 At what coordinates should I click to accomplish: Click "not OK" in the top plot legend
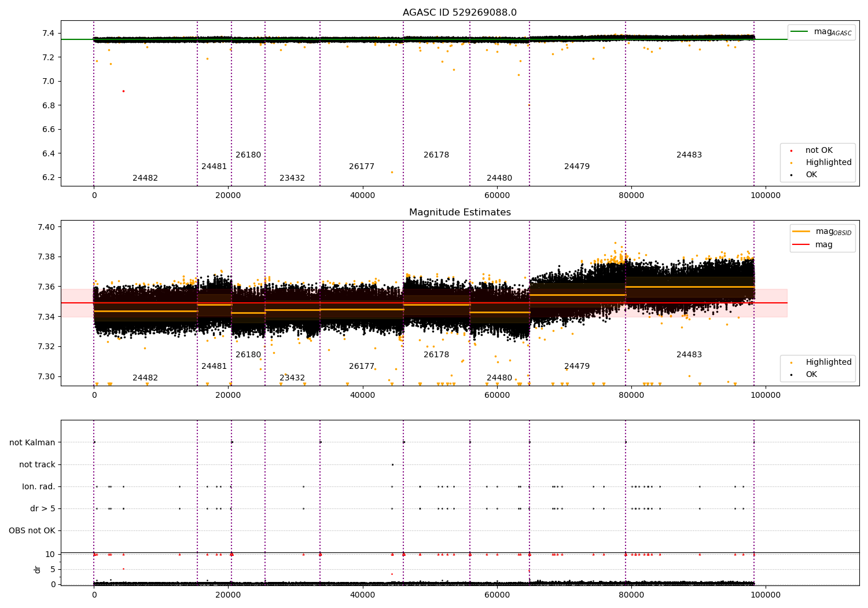[818, 151]
